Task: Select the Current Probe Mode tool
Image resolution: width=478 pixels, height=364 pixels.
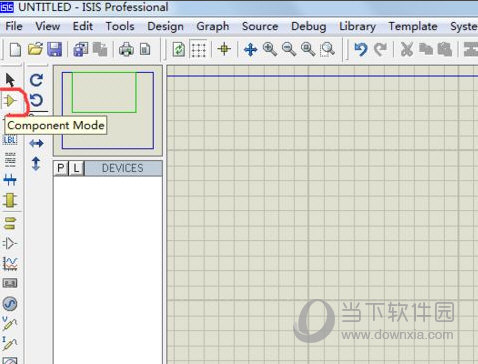Action: click(x=10, y=343)
